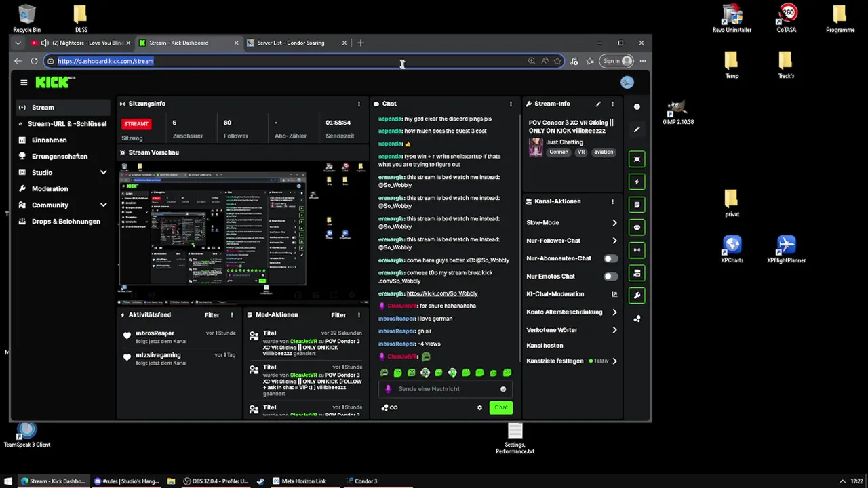Open the emoji picker in chat input
Viewport: 868px width, 488px height.
pyautogui.click(x=503, y=389)
